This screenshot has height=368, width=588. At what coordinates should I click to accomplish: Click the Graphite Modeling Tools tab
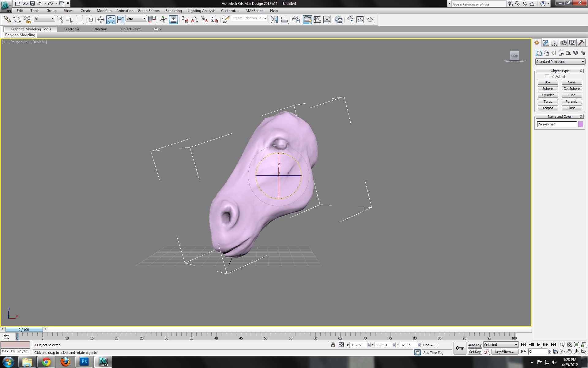[31, 29]
